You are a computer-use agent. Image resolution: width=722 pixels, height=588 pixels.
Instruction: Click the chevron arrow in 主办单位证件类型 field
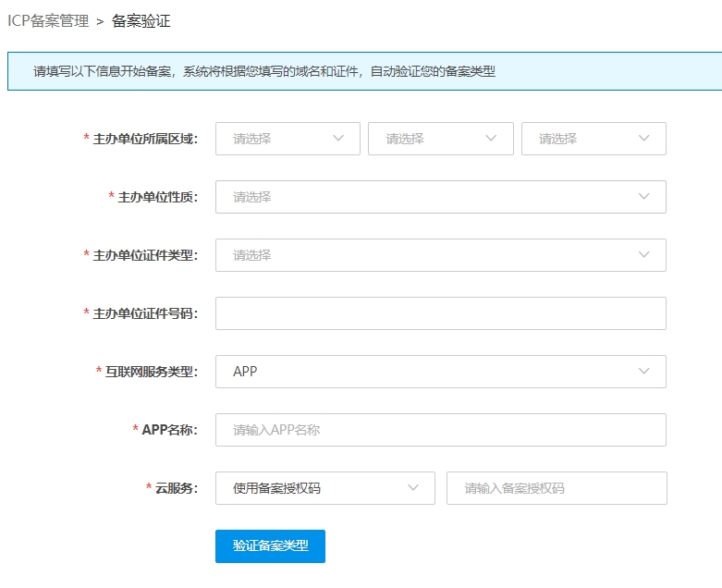644,255
